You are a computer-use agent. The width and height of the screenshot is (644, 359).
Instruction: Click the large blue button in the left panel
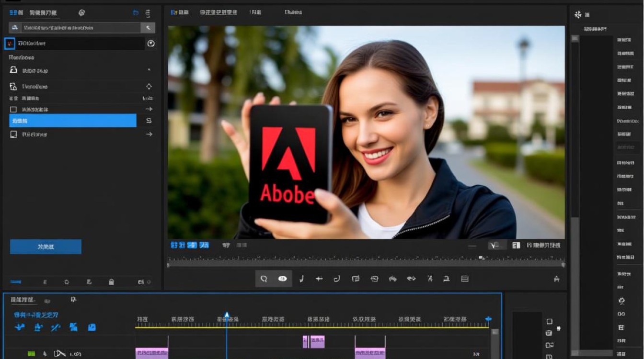[x=46, y=247]
